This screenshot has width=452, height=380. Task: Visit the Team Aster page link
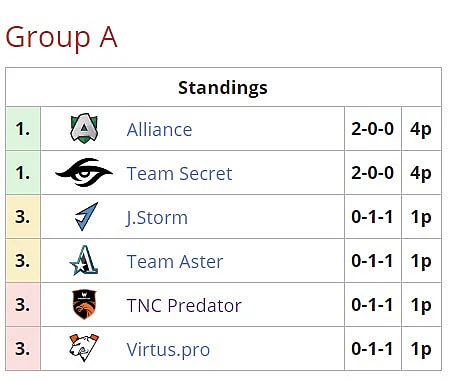[x=175, y=261]
